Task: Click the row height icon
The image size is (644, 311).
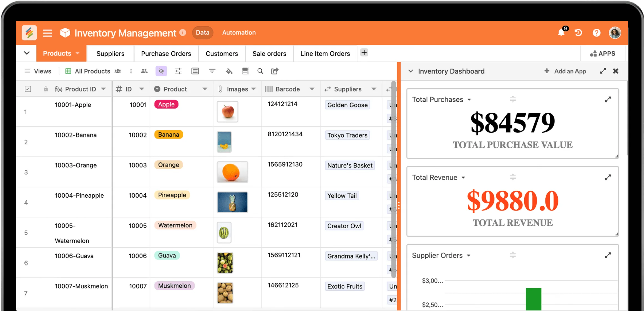Action: (245, 71)
